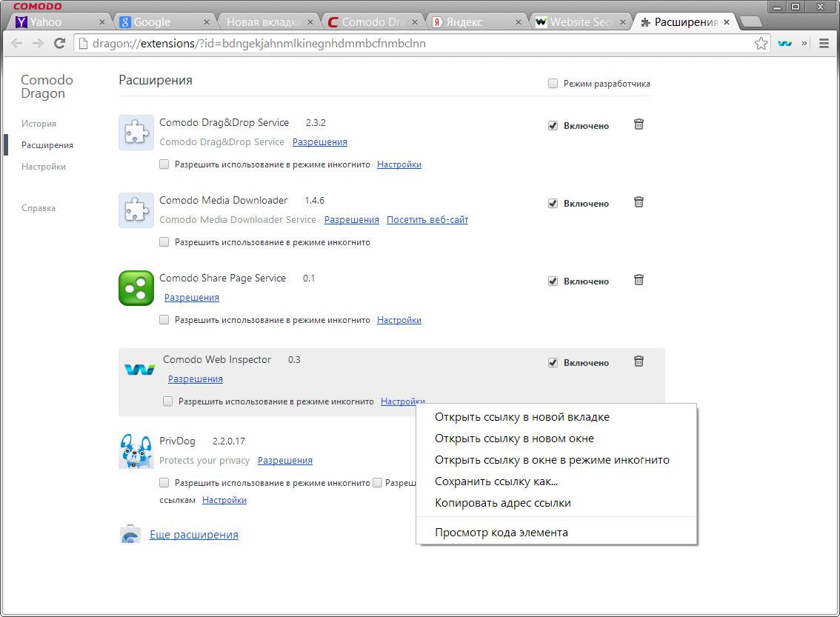Screen dimensions: 840x617
Task: Reload the current page
Action: [59, 44]
